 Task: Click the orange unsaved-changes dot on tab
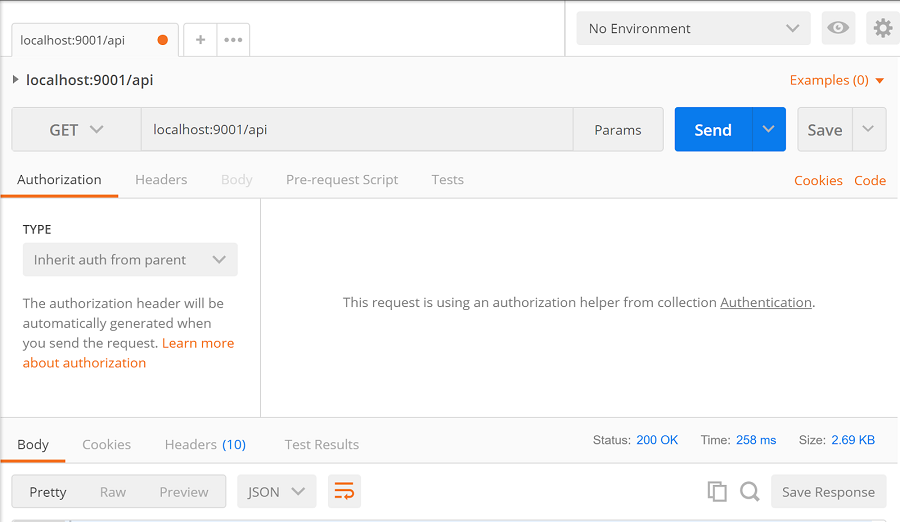pos(162,40)
